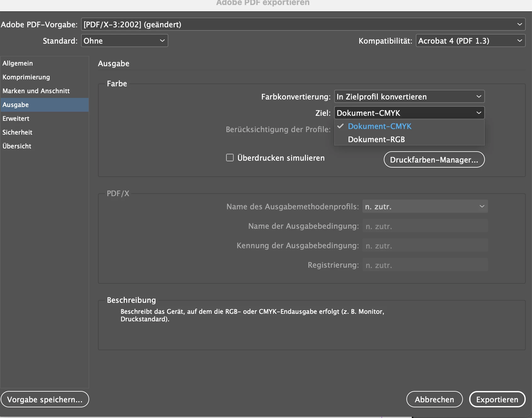Switch to the Komprimierung section
Viewport: 532px width, 418px height.
click(x=44, y=77)
